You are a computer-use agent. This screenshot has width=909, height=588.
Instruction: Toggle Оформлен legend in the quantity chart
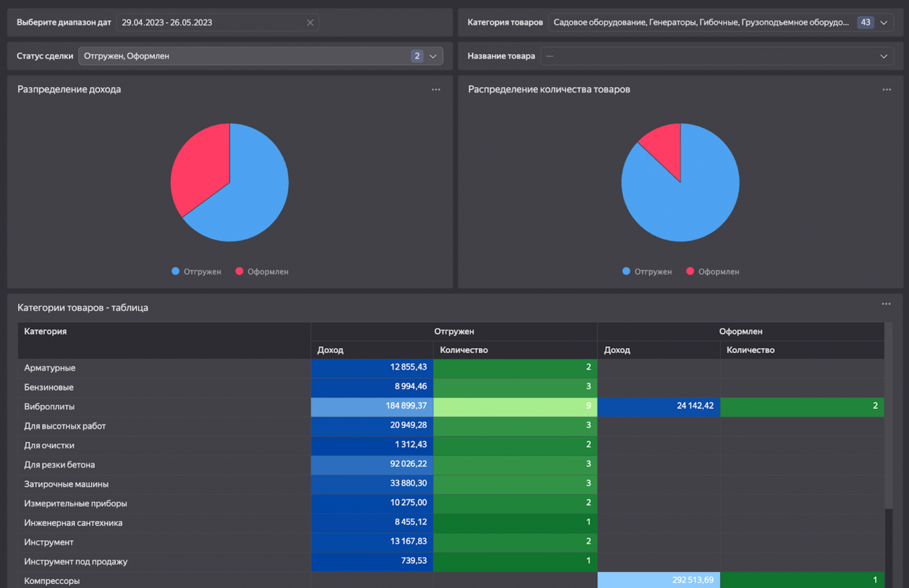(x=713, y=272)
